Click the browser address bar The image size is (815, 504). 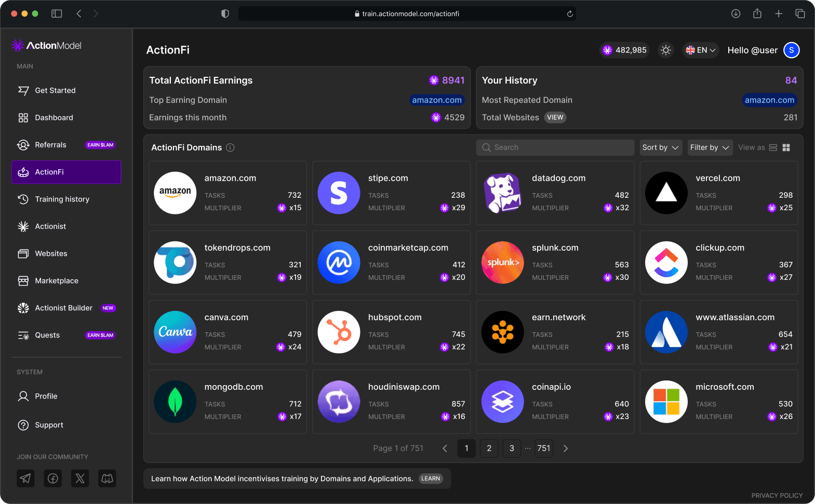click(407, 14)
